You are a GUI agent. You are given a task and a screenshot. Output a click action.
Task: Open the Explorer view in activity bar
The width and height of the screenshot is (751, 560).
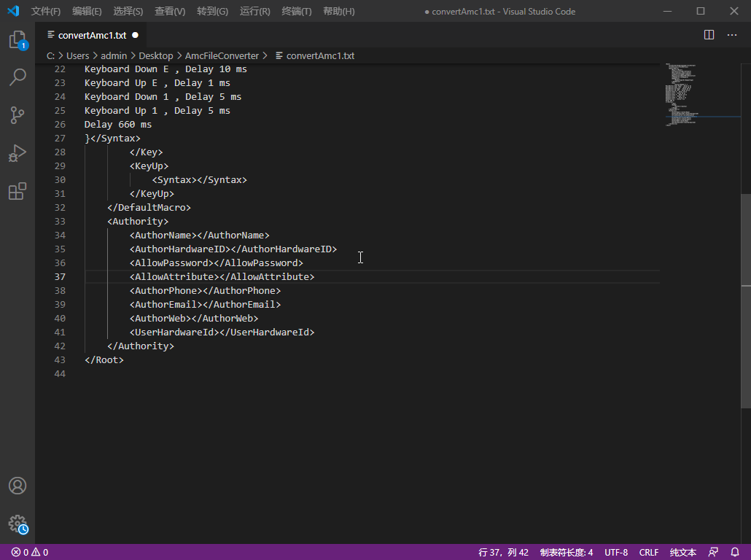pos(17,40)
